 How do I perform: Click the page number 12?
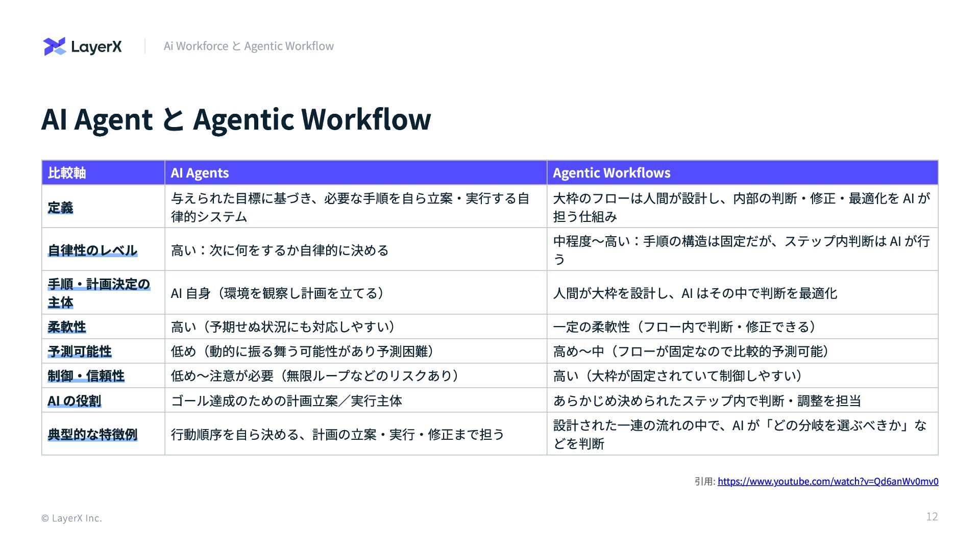pyautogui.click(x=932, y=516)
